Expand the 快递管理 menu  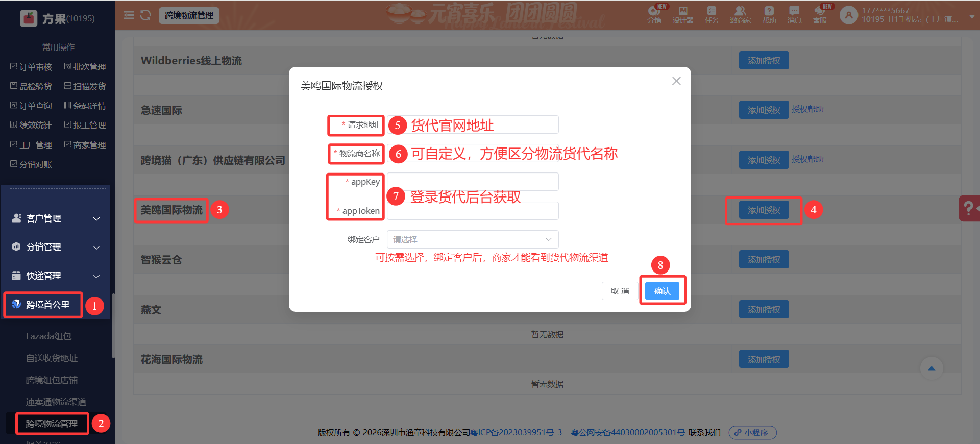click(55, 276)
